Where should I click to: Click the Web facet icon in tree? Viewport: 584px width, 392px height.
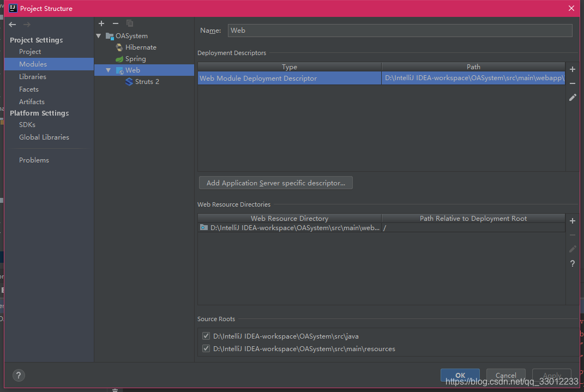point(119,70)
